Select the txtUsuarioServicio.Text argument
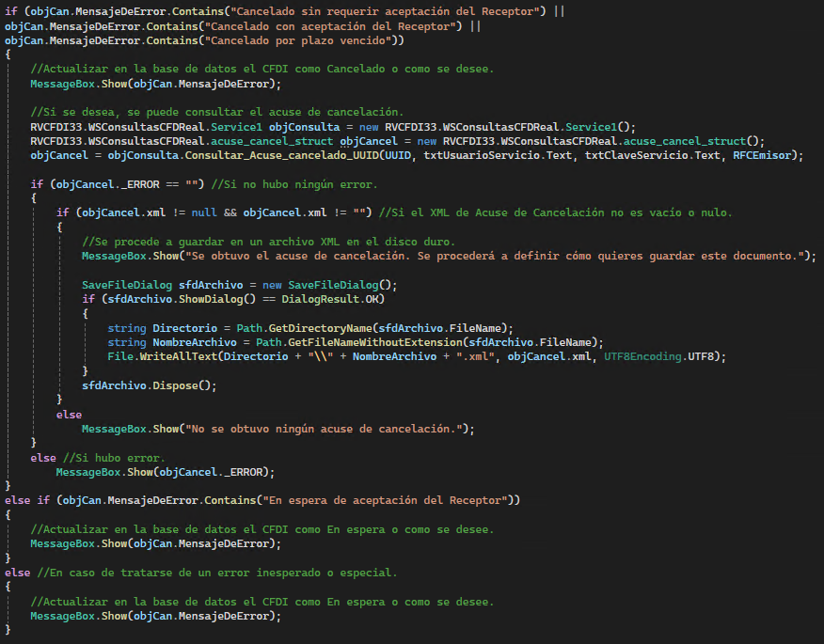Image resolution: width=824 pixels, height=644 pixels. 498,155
